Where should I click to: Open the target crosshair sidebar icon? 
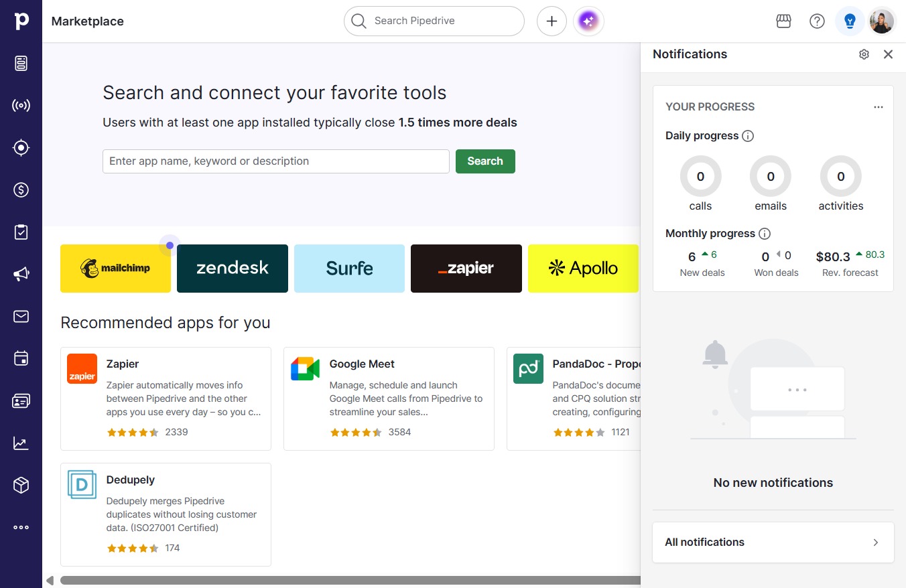(x=21, y=148)
